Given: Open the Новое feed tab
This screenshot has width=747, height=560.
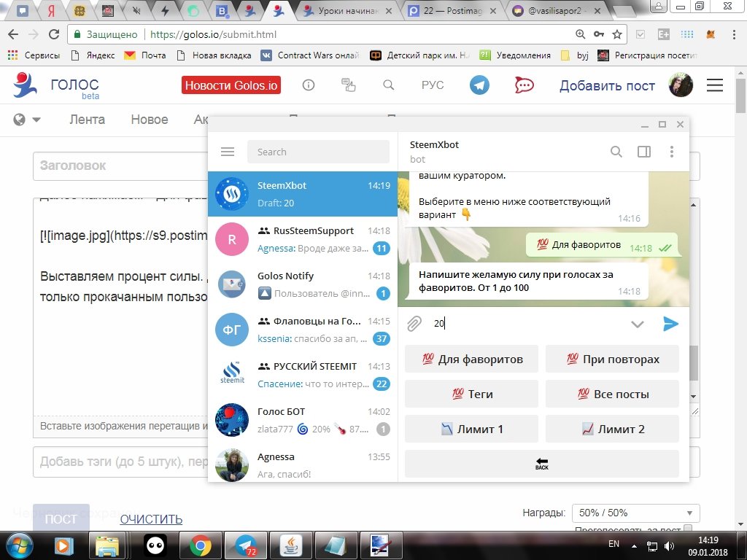Looking at the screenshot, I should 150,120.
